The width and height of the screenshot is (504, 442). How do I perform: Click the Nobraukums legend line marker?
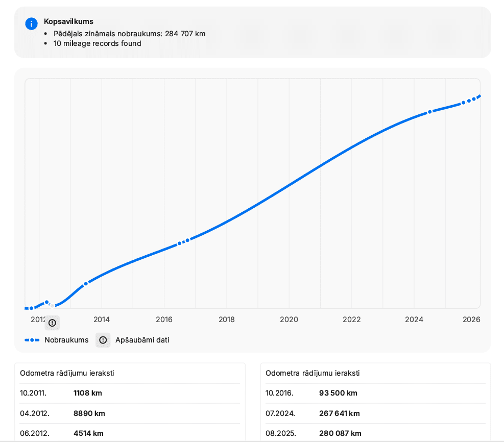click(32, 340)
